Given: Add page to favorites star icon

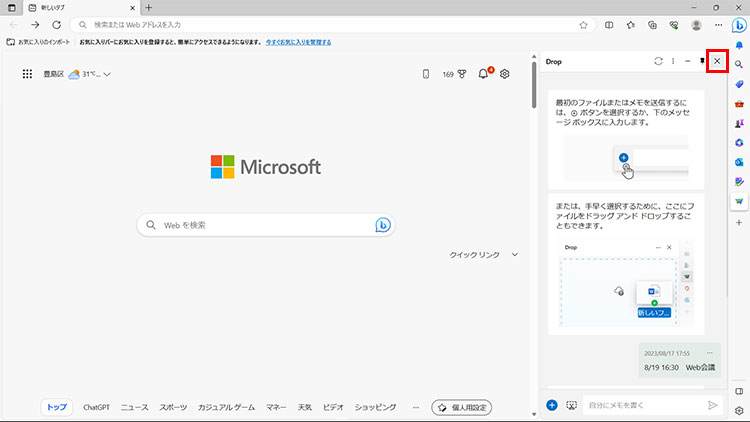Looking at the screenshot, I should [583, 25].
